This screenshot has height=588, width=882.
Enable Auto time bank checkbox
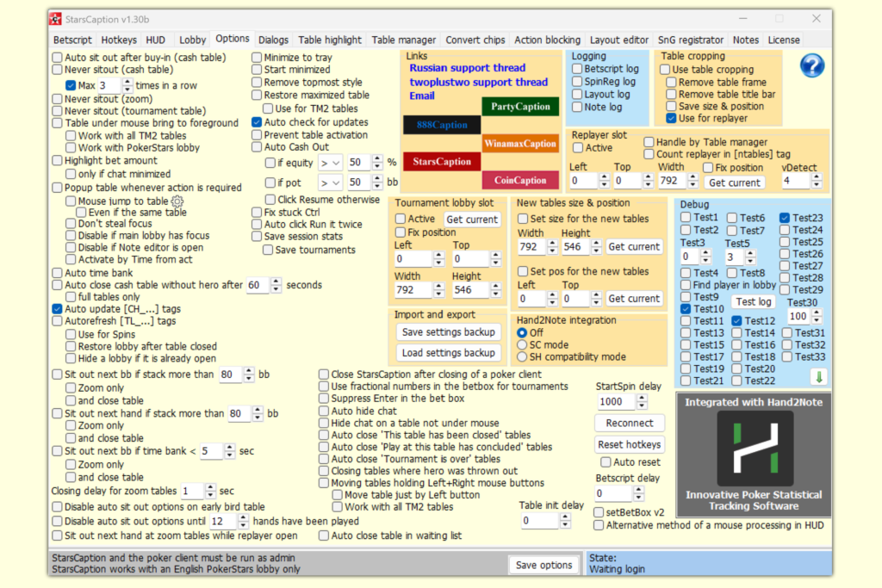click(x=58, y=273)
